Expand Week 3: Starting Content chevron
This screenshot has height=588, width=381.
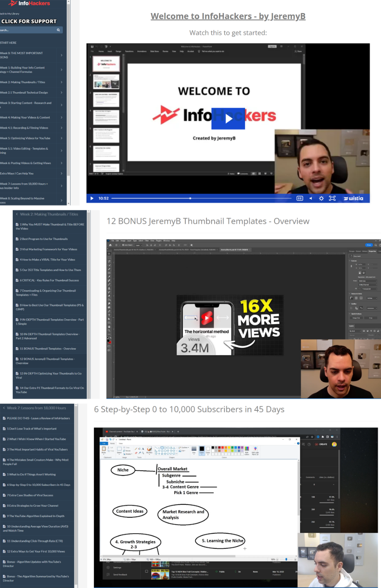(62, 105)
